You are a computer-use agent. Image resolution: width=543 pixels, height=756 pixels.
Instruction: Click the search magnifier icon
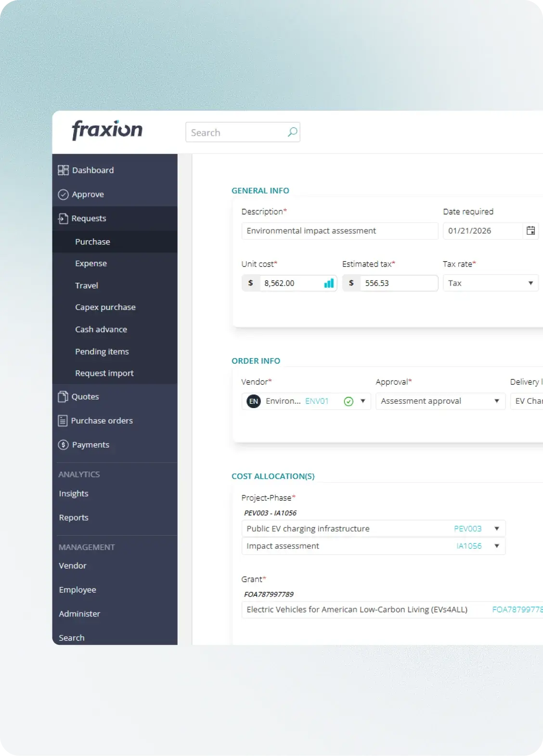click(x=292, y=132)
